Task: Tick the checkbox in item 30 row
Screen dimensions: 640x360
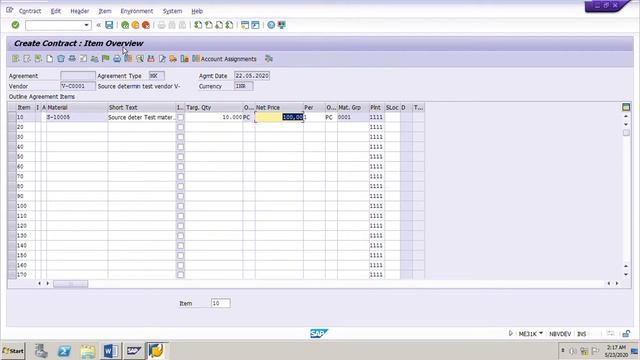Action: tap(180, 137)
